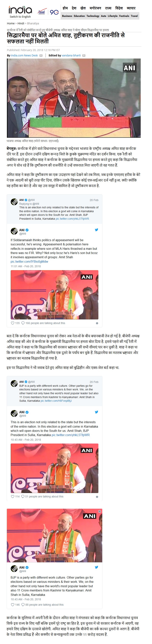Click the email icon beside India.com News Desk
Image resolution: width=152 pixels, height=644 pixels.
pyautogui.click(x=41, y=55)
